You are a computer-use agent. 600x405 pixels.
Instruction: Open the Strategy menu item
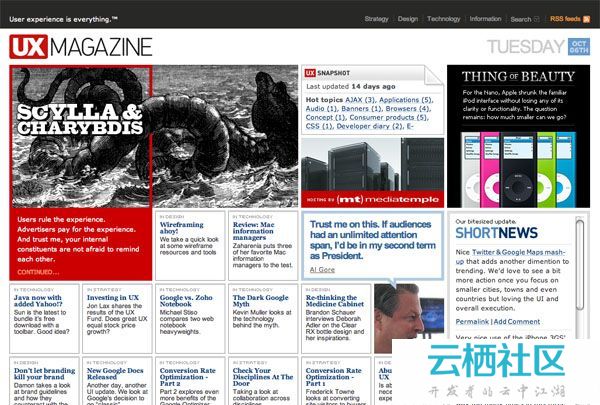376,18
